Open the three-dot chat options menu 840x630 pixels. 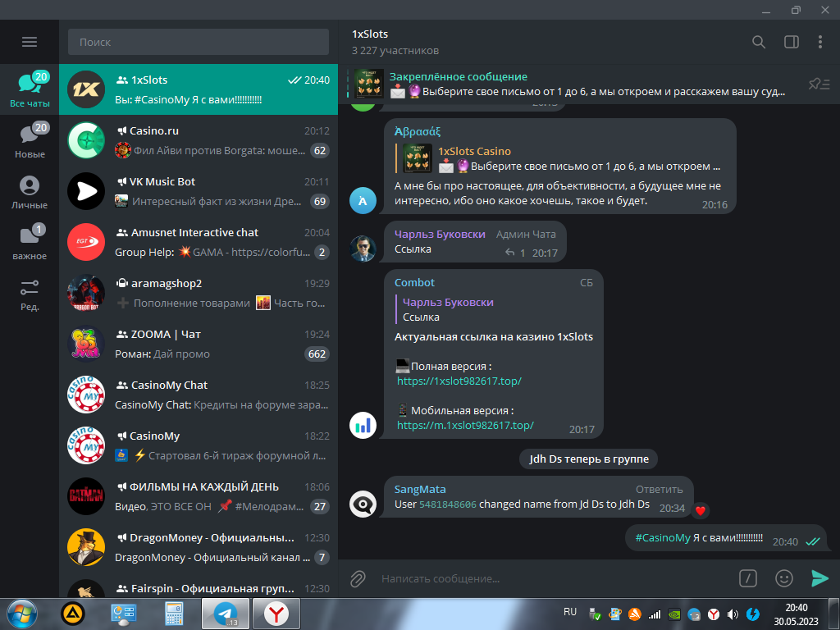click(820, 42)
